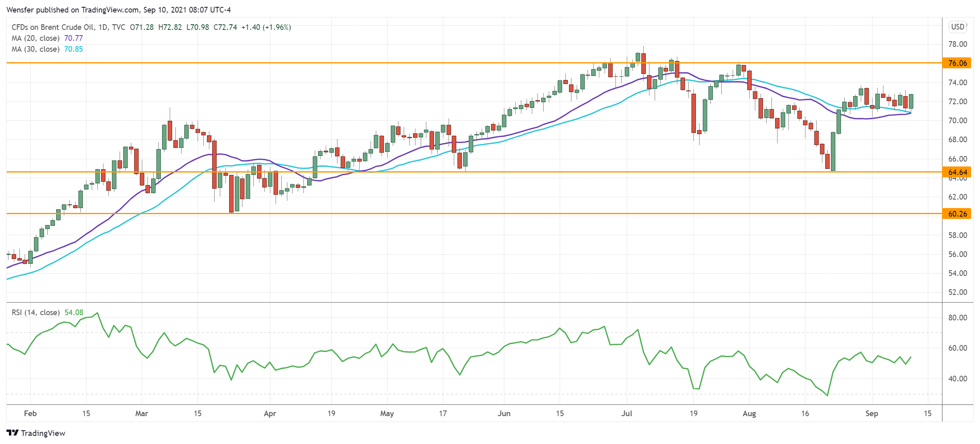Click the 78.00 price scale label
This screenshot has width=980, height=444.
(x=957, y=44)
